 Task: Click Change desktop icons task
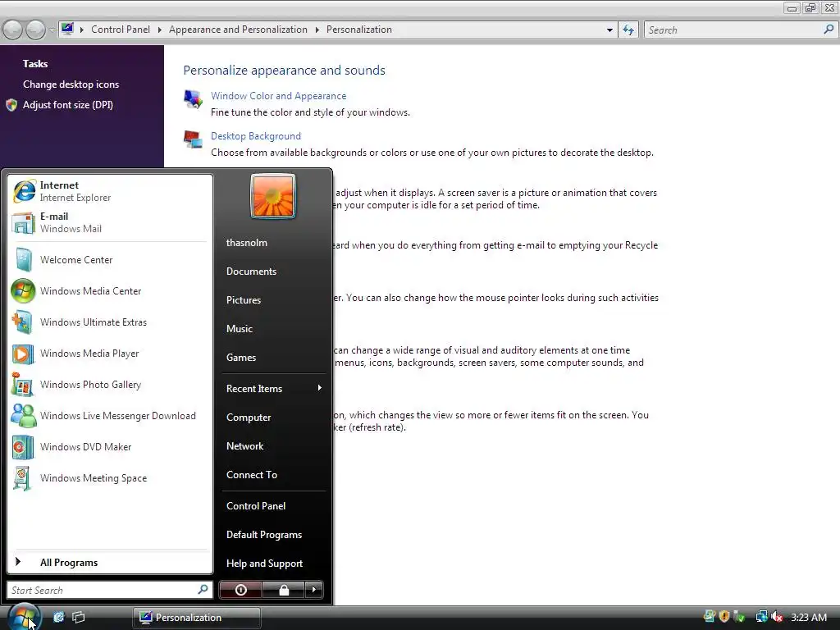[x=71, y=84]
